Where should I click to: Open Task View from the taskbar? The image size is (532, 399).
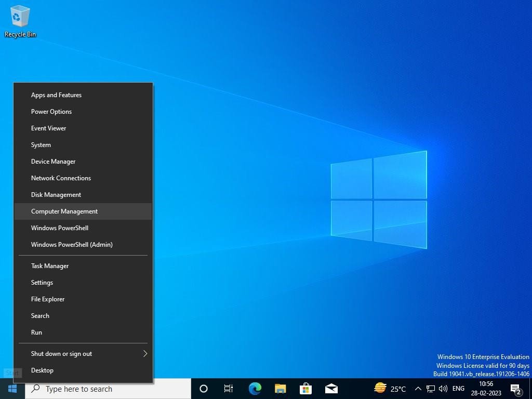229,389
